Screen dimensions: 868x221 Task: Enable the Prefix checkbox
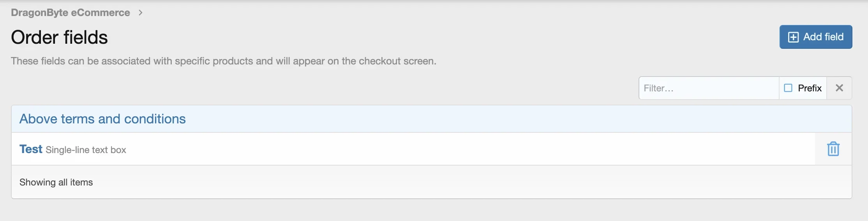point(788,88)
